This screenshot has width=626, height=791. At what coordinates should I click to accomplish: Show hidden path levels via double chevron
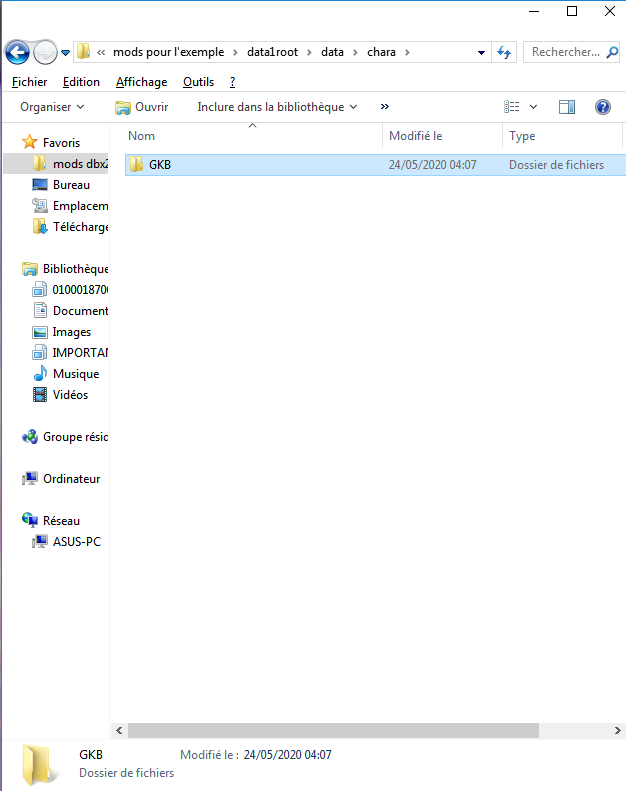pos(101,52)
